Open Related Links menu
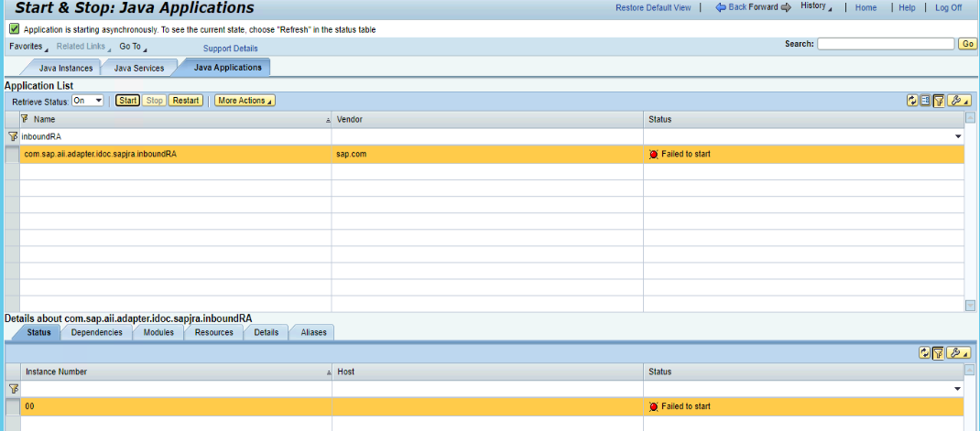Image resolution: width=980 pixels, height=431 pixels. click(83, 47)
